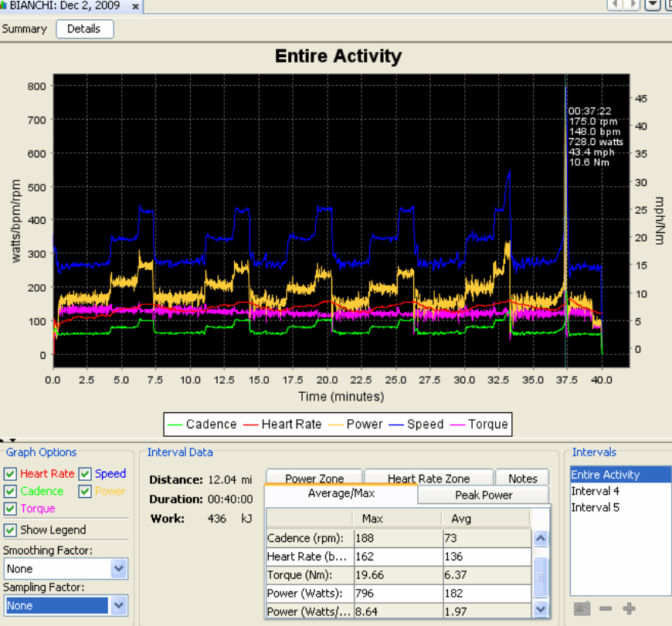Select the Heart Rate average cell 136
Viewport: 672px width, 626px height.
click(487, 557)
